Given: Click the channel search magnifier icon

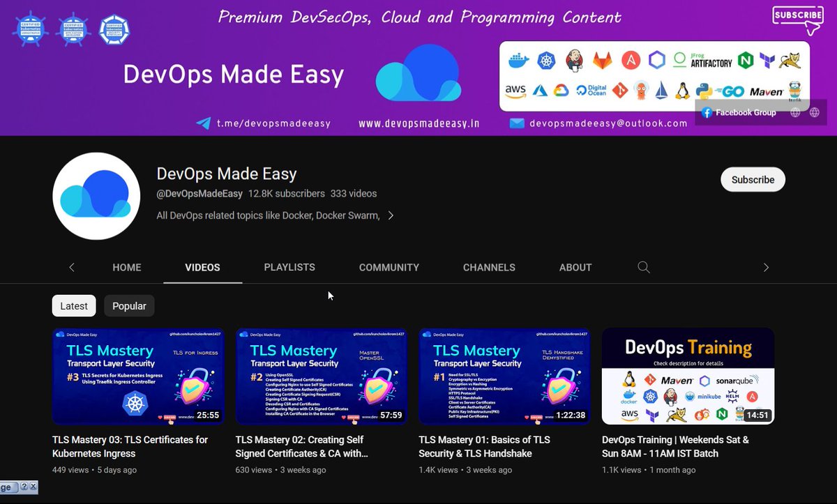Looking at the screenshot, I should coord(644,267).
